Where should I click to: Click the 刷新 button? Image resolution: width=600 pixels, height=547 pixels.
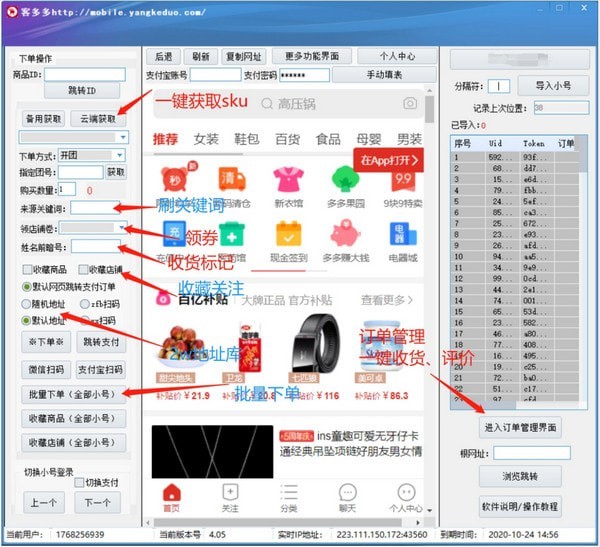201,57
